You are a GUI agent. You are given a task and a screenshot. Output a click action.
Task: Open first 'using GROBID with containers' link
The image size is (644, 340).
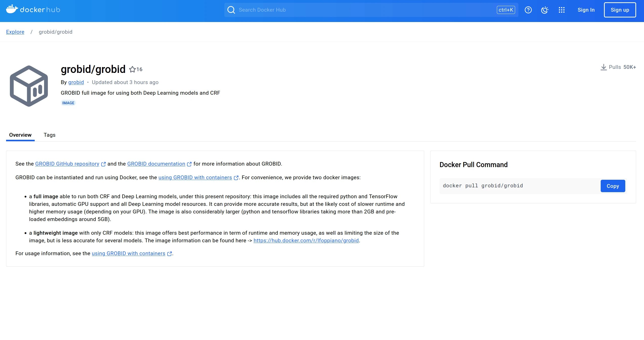click(x=195, y=177)
